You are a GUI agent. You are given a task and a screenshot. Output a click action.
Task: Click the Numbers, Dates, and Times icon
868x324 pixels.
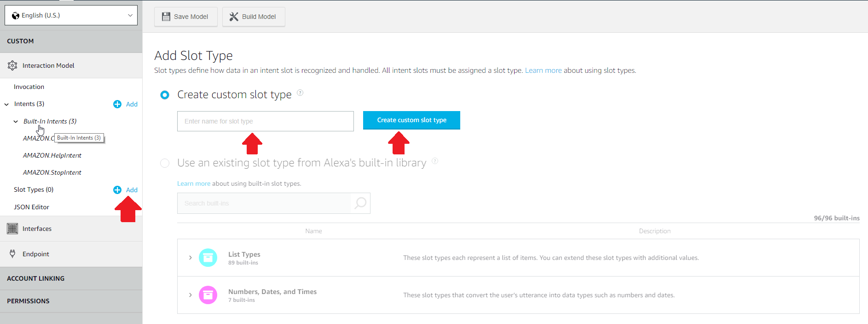pos(208,295)
